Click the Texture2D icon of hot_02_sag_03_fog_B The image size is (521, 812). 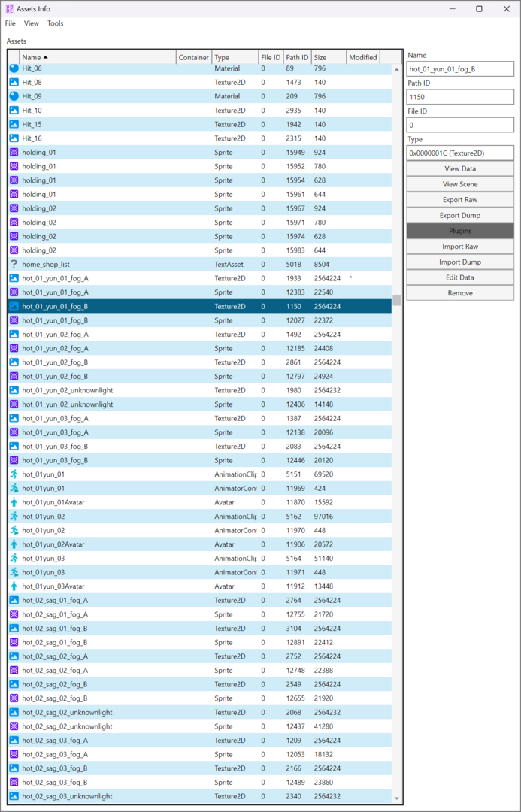pos(14,768)
